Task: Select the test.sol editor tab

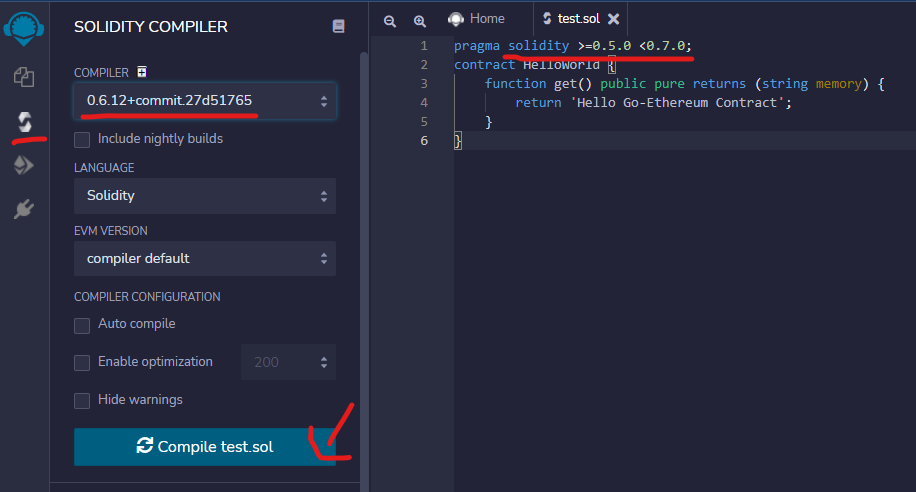Action: click(578, 19)
